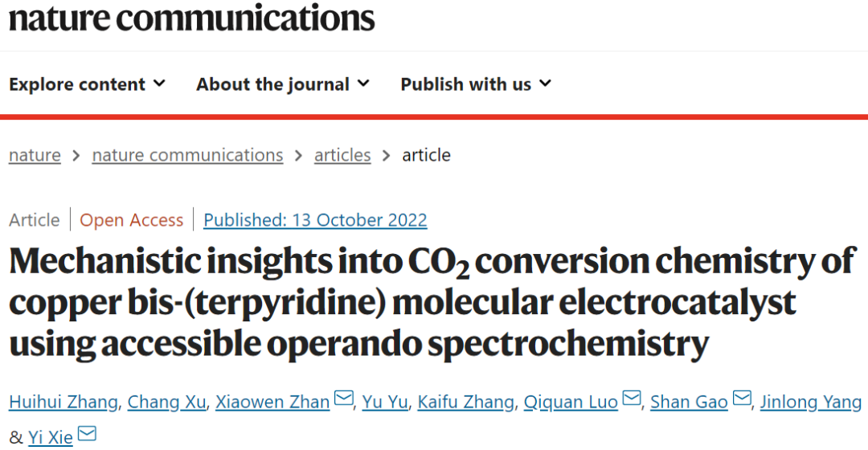The height and width of the screenshot is (450, 868).
Task: Navigate to the articles breadcrumb
Action: coord(342,156)
